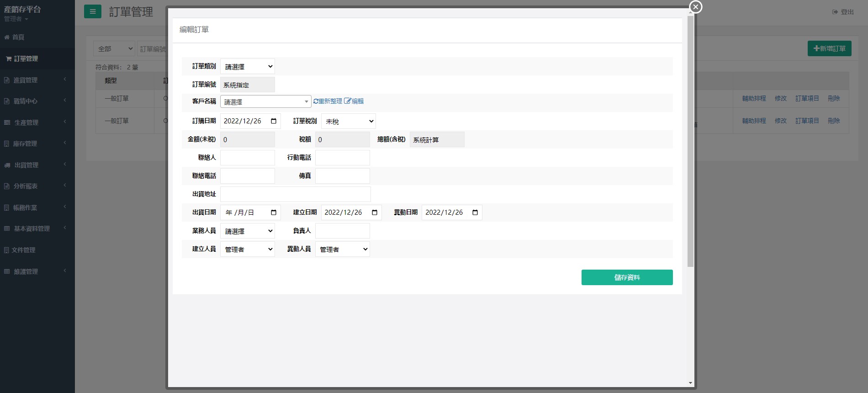
Task: Expand 庫存管理 in the sidebar
Action: click(37, 143)
